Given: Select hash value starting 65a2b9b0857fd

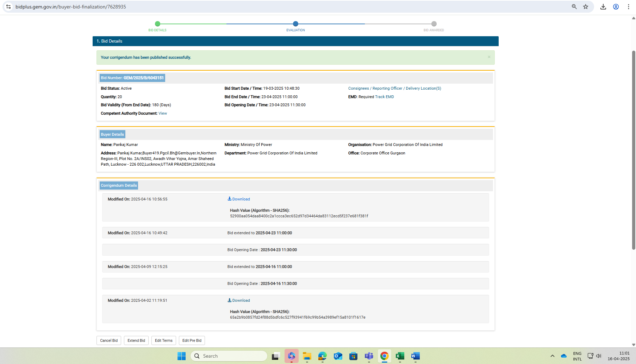Looking at the screenshot, I should (298, 317).
